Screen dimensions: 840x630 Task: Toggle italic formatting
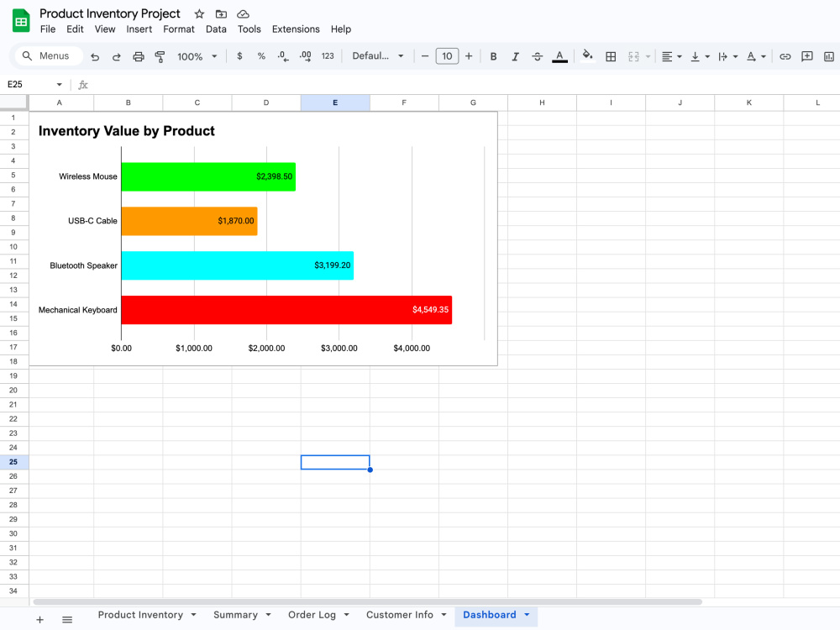click(x=516, y=56)
